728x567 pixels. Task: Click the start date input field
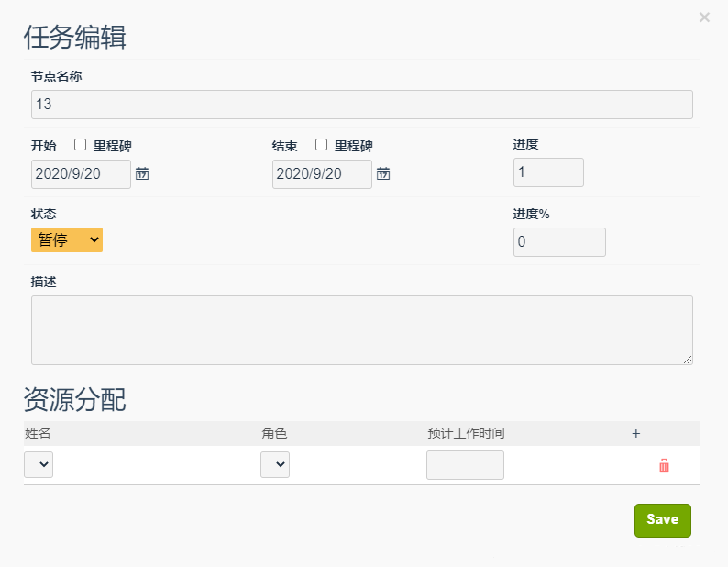click(81, 174)
